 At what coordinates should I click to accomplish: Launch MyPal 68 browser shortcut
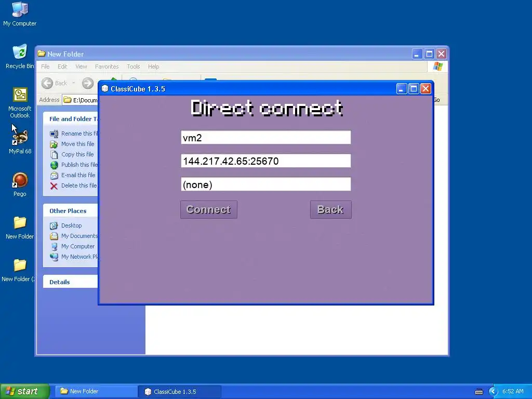[20, 142]
